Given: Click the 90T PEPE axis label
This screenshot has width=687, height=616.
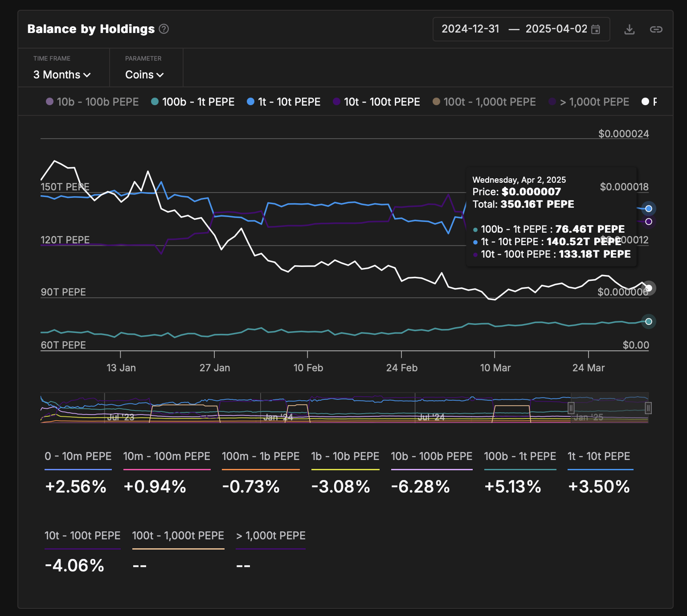Looking at the screenshot, I should point(63,292).
